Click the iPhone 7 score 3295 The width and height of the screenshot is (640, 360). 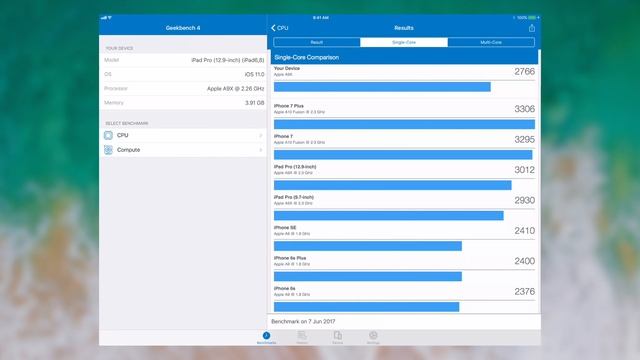click(x=524, y=140)
